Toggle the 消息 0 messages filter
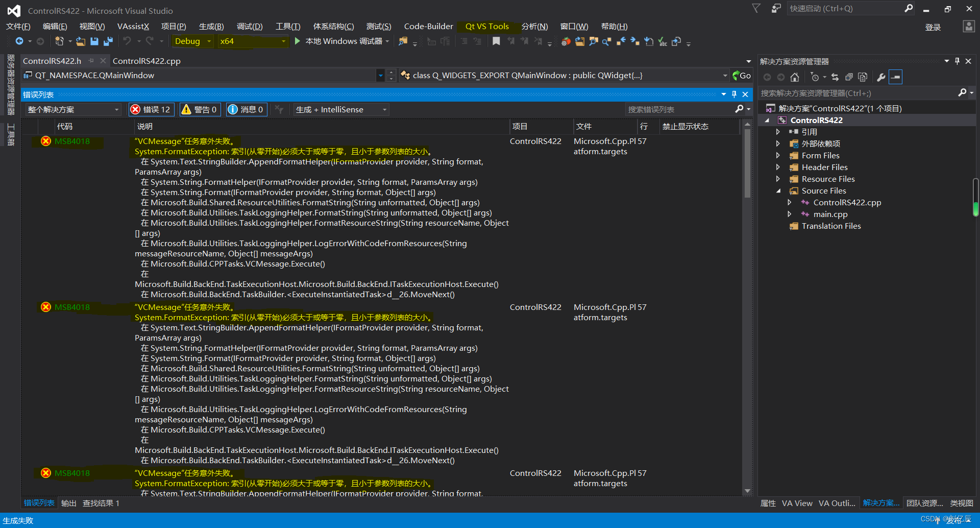This screenshot has width=980, height=528. coord(247,109)
